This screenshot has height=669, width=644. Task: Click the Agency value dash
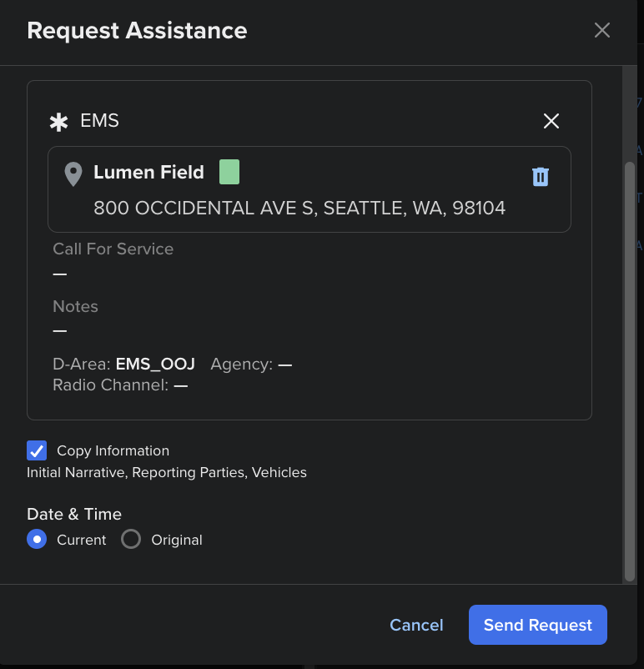point(285,365)
